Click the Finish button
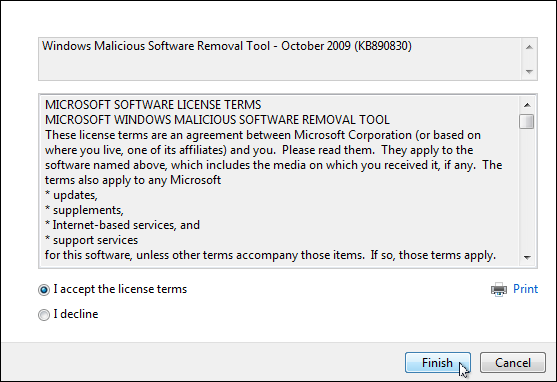This screenshot has height=382, width=557. [438, 362]
